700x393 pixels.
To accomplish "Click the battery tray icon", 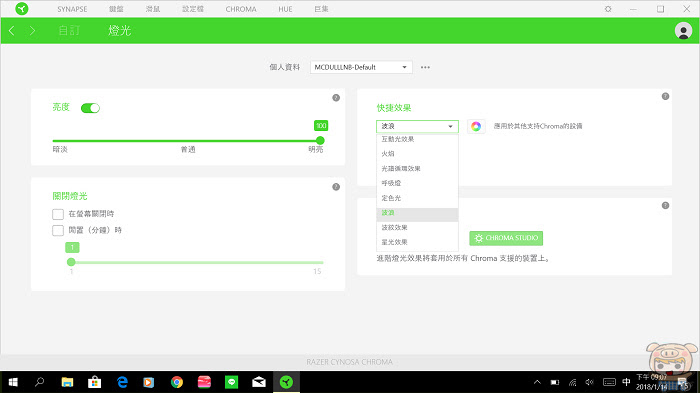I will click(554, 382).
